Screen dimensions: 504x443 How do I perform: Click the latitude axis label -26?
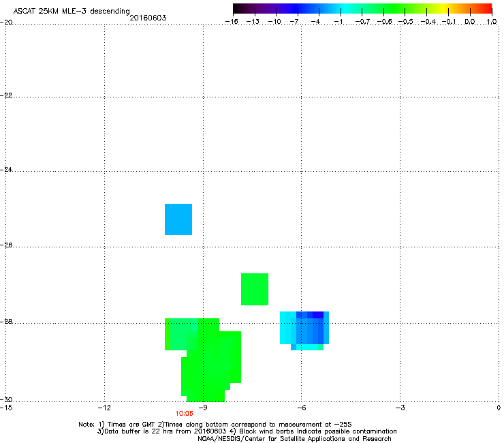(6, 245)
